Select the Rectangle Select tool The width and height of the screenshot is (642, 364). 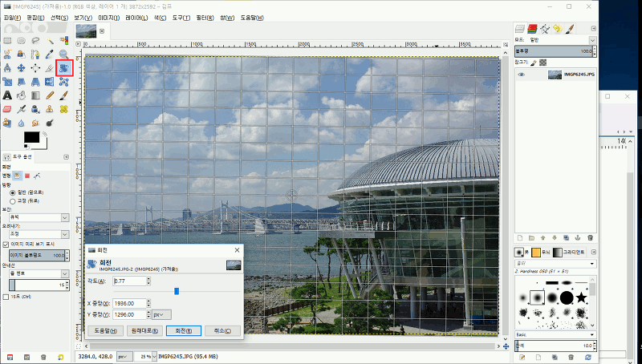tap(7, 41)
